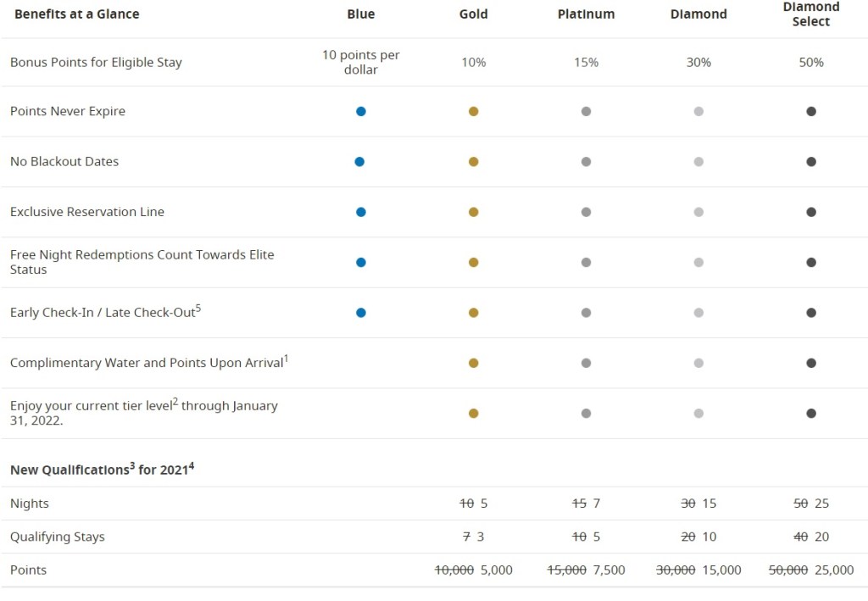Click Diamond Select dot for Points Never Expire
This screenshot has height=601, width=868.
pyautogui.click(x=811, y=111)
